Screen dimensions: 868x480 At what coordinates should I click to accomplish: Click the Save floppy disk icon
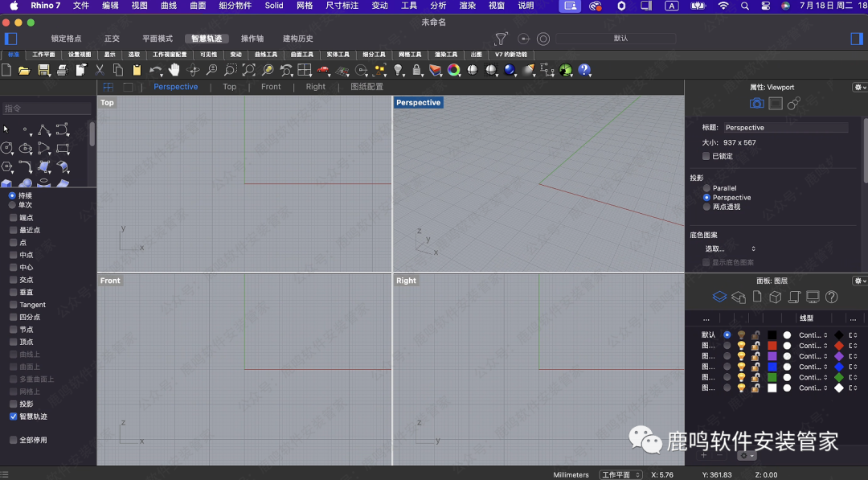click(43, 71)
